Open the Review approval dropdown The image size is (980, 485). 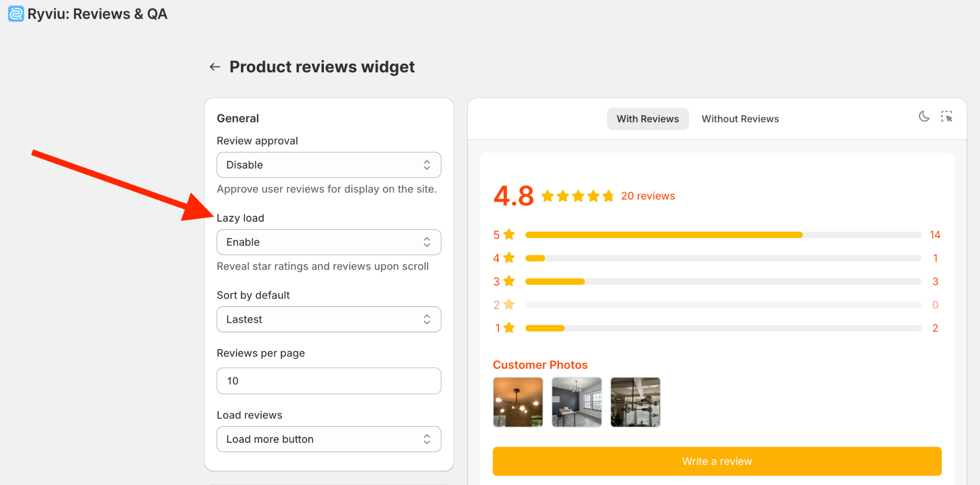329,165
